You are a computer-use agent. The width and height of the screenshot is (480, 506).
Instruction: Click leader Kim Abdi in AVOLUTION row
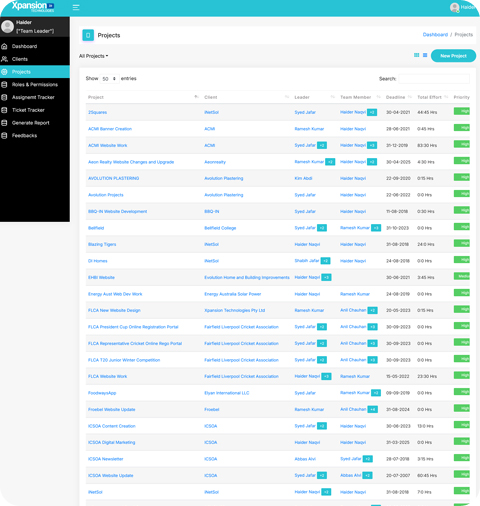pos(303,178)
